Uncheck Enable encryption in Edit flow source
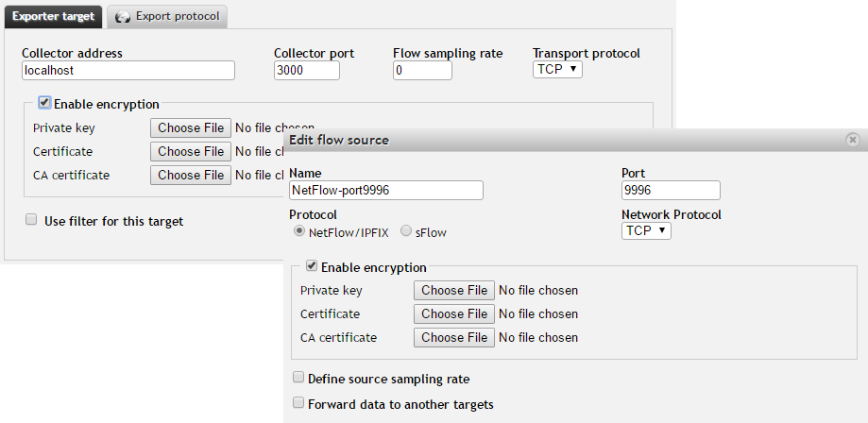The height and width of the screenshot is (423, 868). click(313, 266)
